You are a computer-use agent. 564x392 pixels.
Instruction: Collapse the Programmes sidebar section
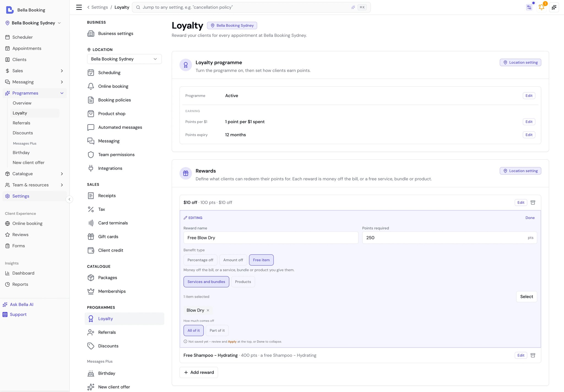coord(35,93)
